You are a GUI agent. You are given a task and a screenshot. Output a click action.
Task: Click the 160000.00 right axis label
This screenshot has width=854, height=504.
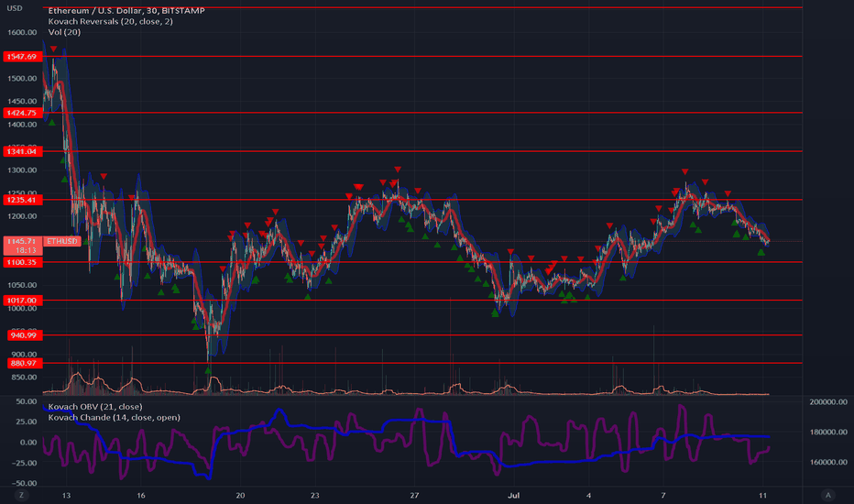tap(827, 462)
